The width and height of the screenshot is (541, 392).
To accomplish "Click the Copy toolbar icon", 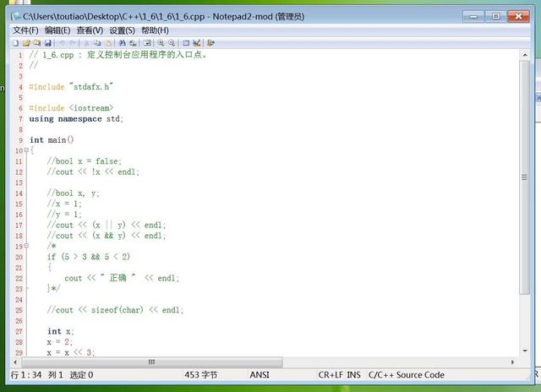I will (x=97, y=42).
